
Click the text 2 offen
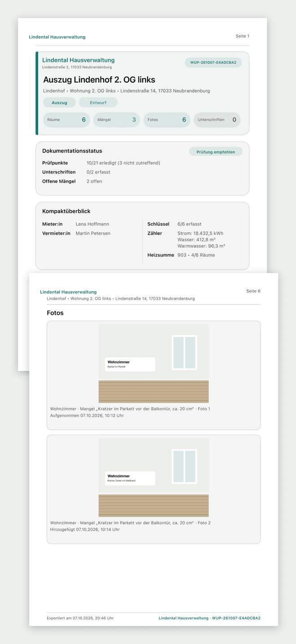(x=94, y=181)
